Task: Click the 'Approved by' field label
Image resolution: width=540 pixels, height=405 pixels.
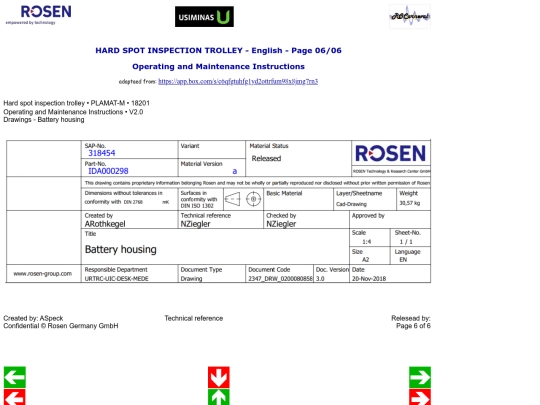Action: 368,216
